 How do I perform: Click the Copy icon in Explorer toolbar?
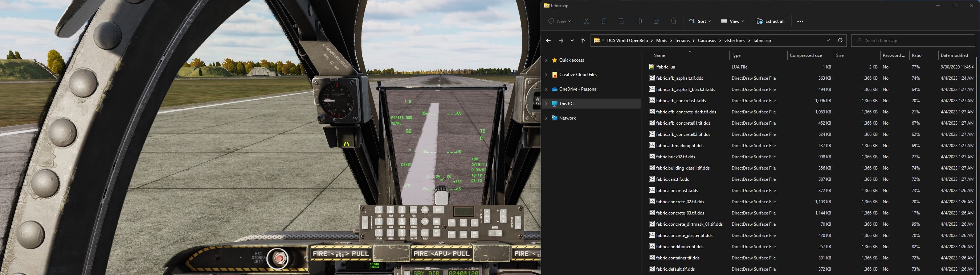coord(604,21)
